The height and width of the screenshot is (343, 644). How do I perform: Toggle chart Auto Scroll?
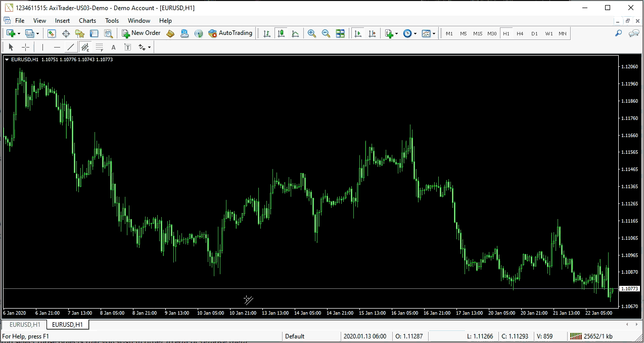[358, 33]
